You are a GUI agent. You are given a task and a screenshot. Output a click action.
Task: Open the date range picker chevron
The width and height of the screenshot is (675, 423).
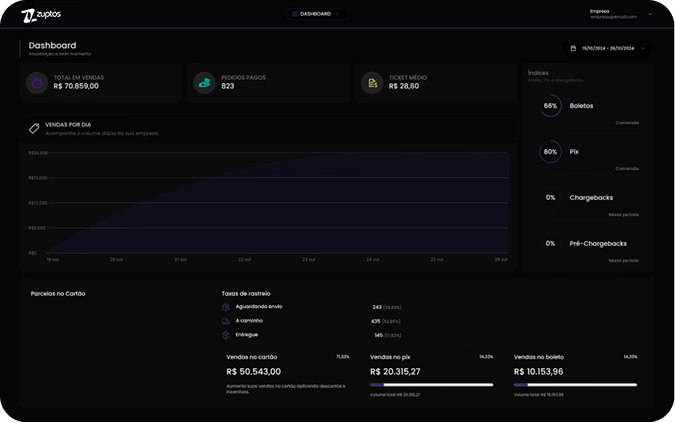[x=642, y=48]
